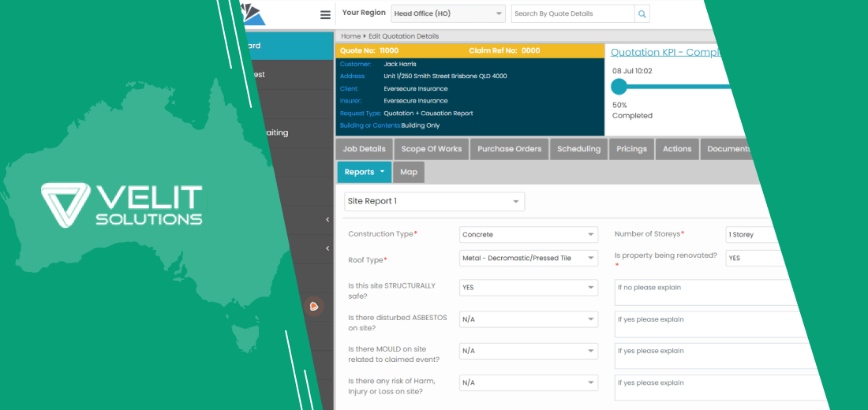Click the orange chat bubble icon in sidebar
Screen dimensions: 868x410
click(x=314, y=306)
